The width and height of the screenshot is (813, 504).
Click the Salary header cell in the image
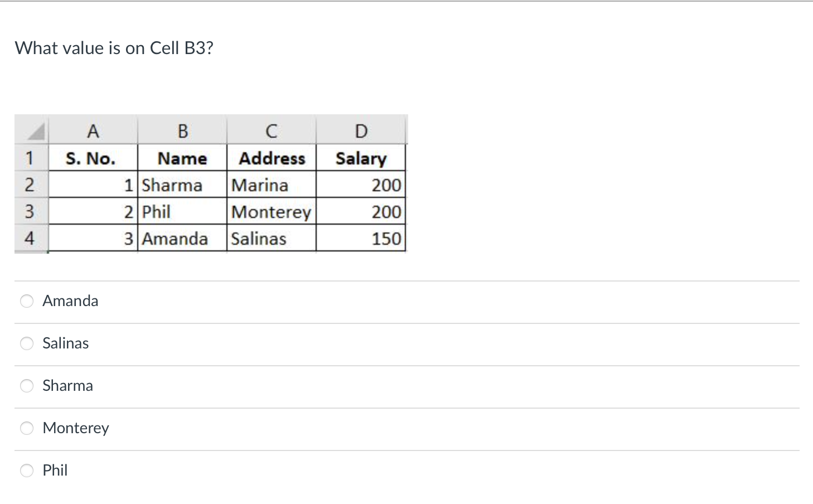361,158
